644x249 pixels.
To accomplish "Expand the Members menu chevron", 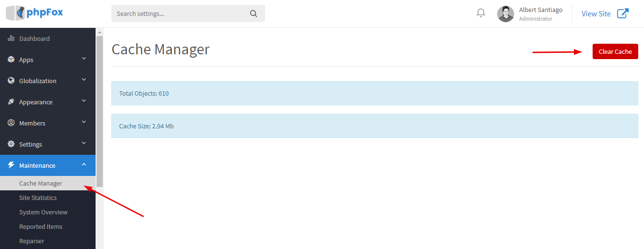I will pyautogui.click(x=84, y=123).
